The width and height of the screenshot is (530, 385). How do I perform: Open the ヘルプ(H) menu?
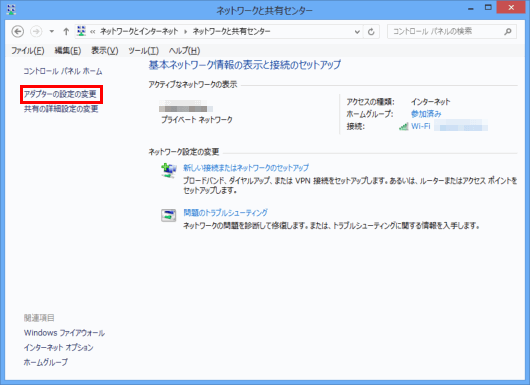[x=184, y=51]
